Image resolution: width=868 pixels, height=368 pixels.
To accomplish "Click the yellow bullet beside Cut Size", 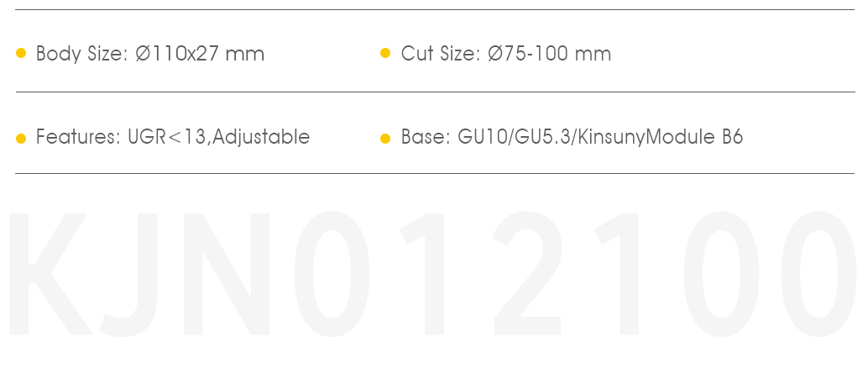I will click(385, 53).
